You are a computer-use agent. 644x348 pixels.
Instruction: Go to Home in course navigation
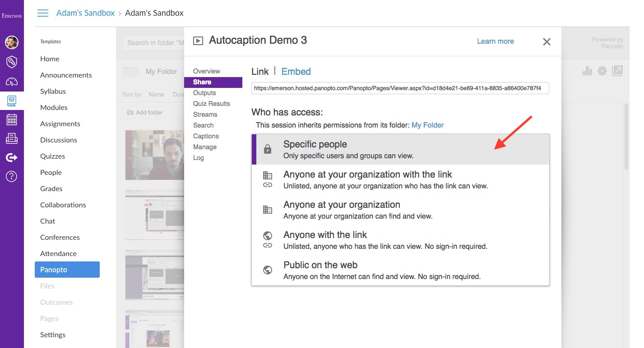(x=50, y=59)
